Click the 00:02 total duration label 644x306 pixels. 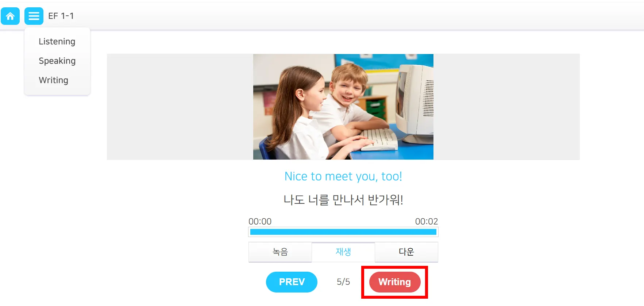(x=427, y=222)
